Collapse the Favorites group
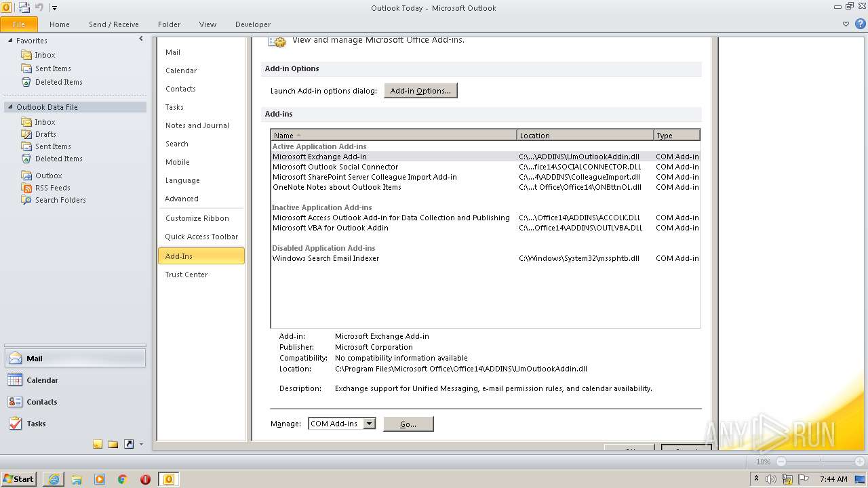The width and height of the screenshot is (868, 488). (x=10, y=41)
